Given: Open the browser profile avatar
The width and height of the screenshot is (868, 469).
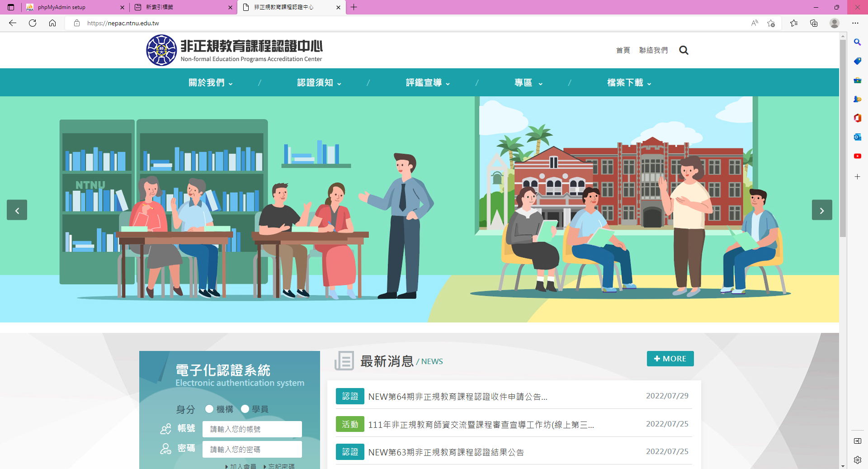Looking at the screenshot, I should [x=835, y=23].
